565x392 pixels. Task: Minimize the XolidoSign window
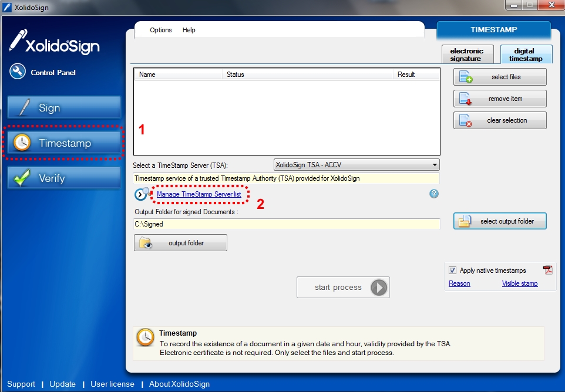click(514, 5)
